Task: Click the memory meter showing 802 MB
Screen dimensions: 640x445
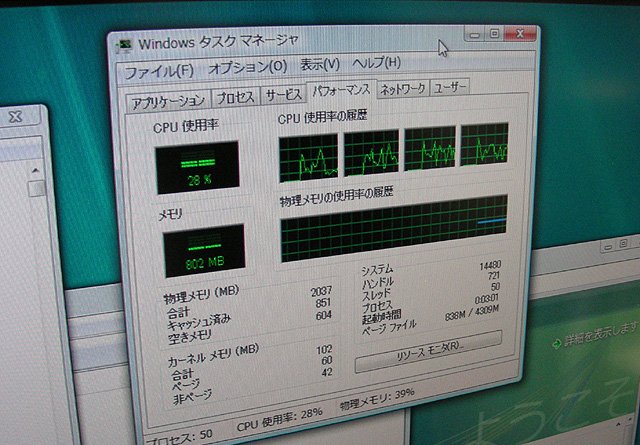Action: click(x=204, y=250)
